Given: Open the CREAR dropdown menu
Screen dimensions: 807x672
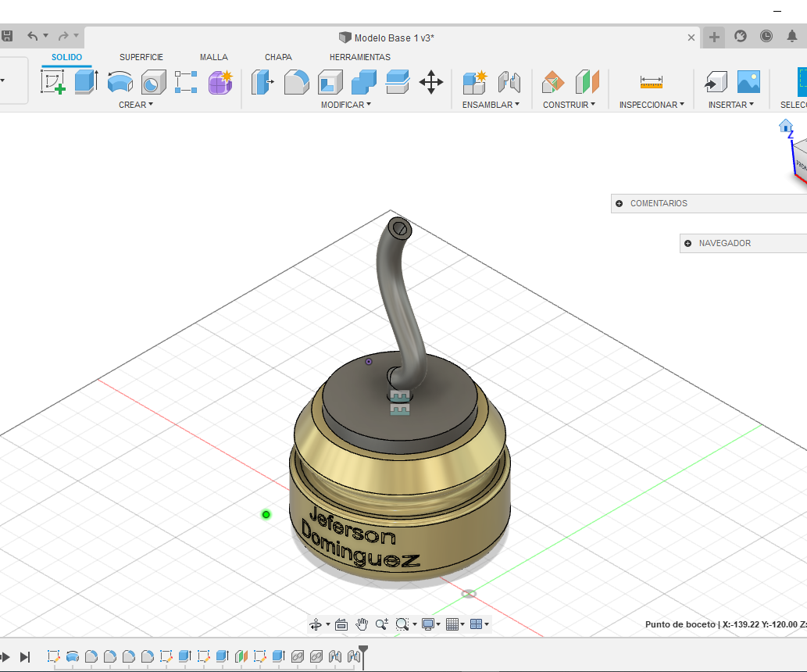Looking at the screenshot, I should (136, 105).
